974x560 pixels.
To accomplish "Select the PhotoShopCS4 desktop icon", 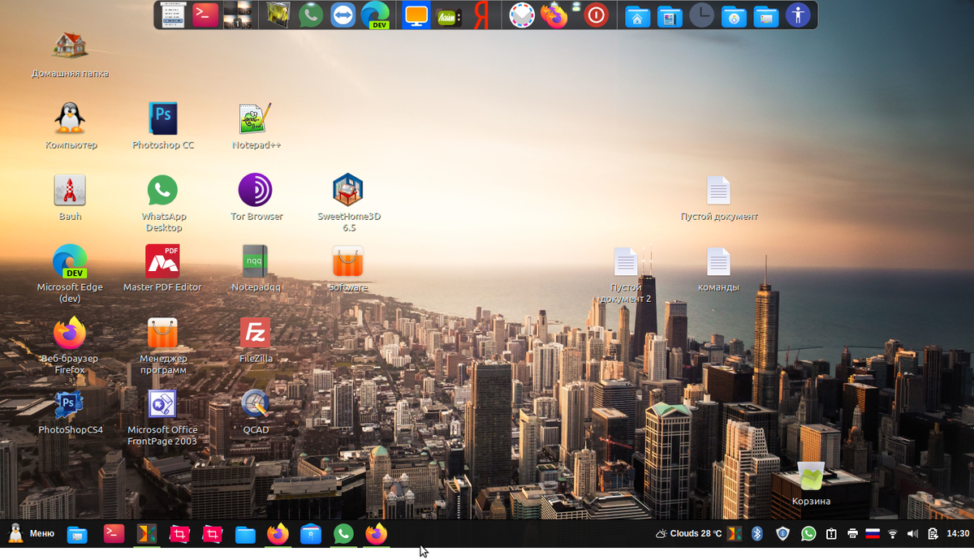I will point(70,403).
